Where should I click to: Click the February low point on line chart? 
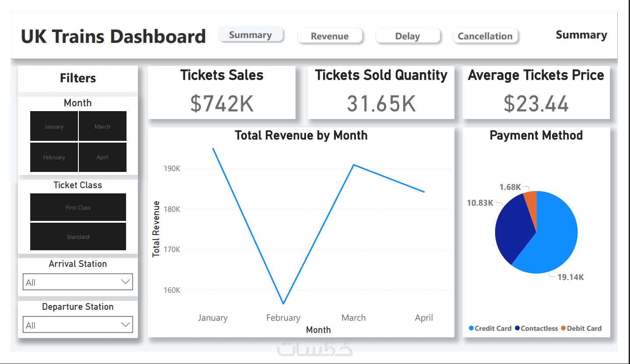[x=283, y=303]
